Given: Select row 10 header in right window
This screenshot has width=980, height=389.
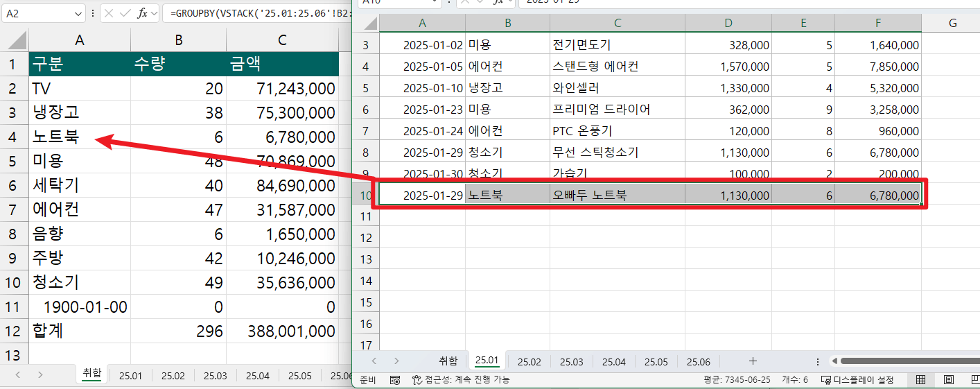Looking at the screenshot, I should pyautogui.click(x=366, y=196).
